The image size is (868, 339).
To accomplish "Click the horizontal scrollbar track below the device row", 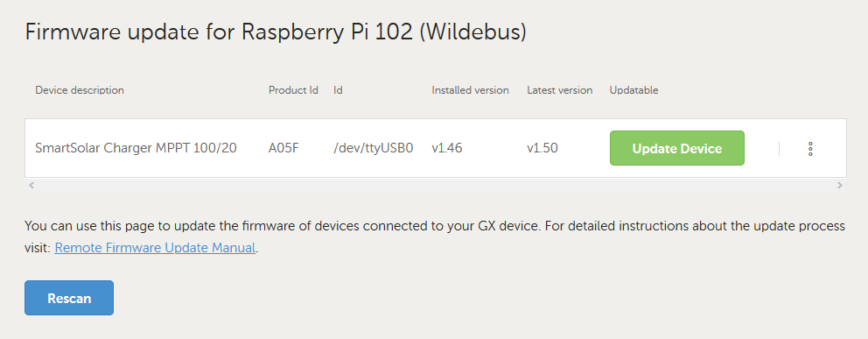I will point(436,186).
